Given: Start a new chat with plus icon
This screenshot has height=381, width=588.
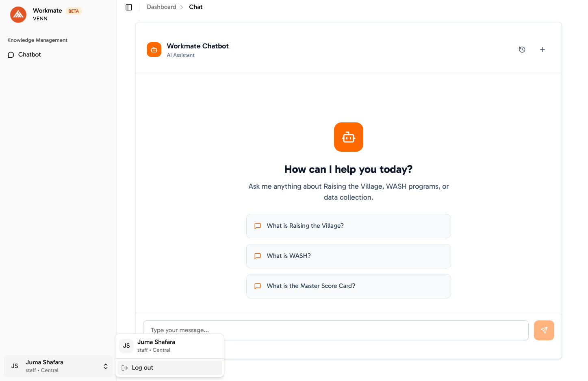Looking at the screenshot, I should (x=542, y=50).
